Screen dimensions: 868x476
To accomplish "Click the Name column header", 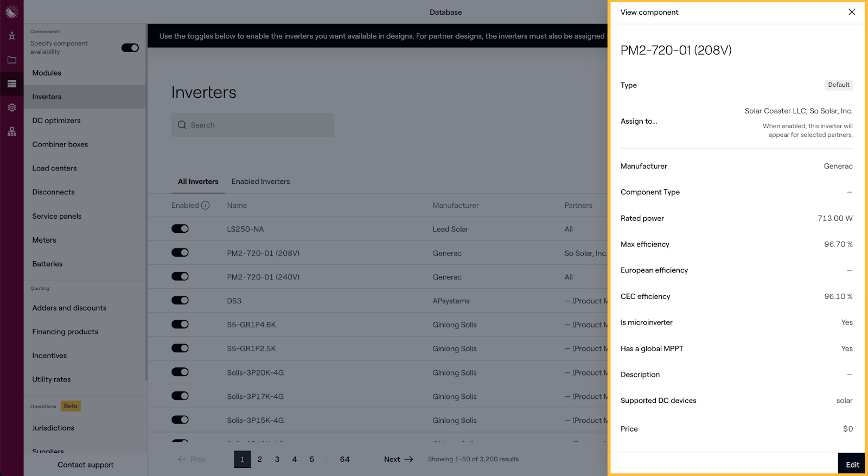I will 237,205.
